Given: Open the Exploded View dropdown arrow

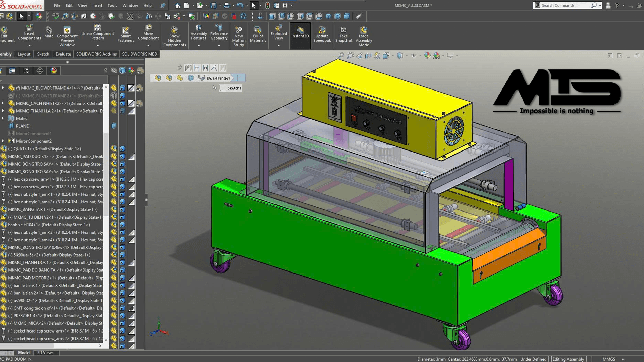Looking at the screenshot, I should (x=279, y=46).
